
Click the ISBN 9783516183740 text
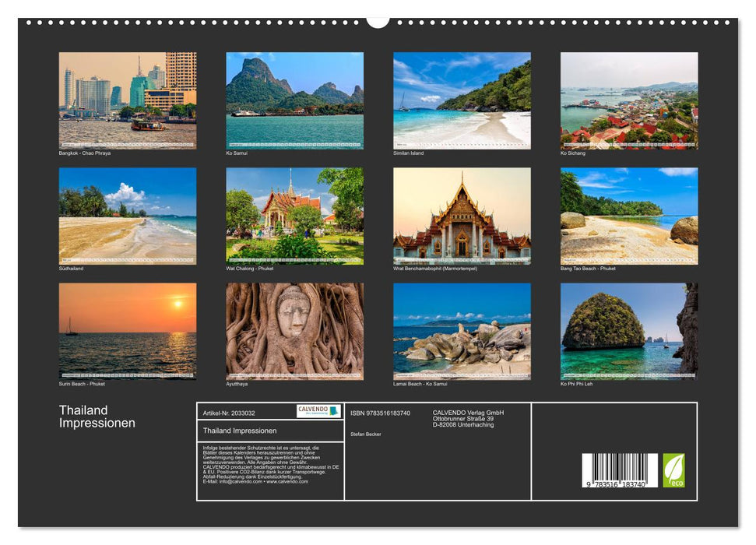pos(380,412)
